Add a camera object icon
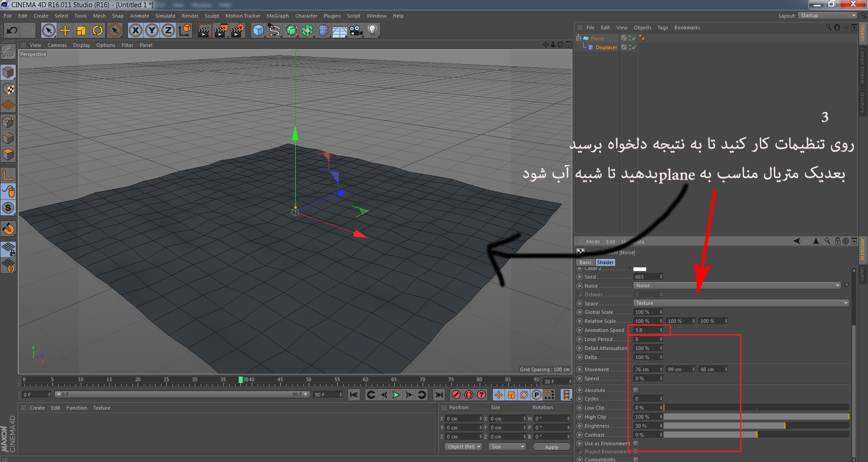Screen dimensions: 868x462 (356, 31)
